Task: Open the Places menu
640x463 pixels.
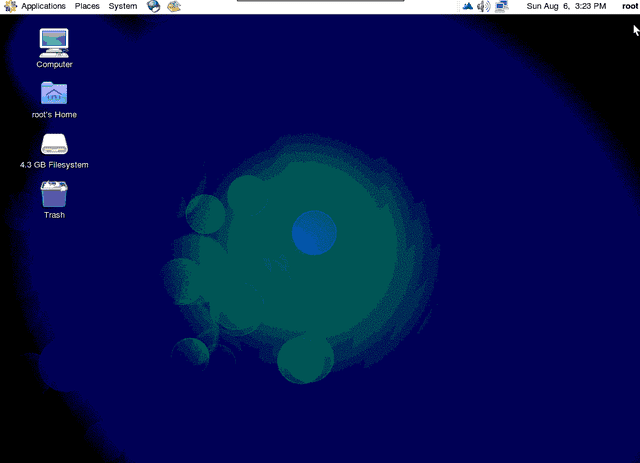Action: click(x=87, y=6)
